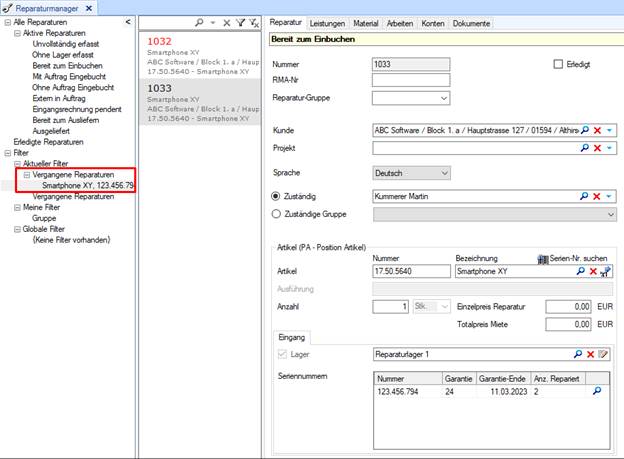Open the Dokumente tab

pyautogui.click(x=471, y=23)
